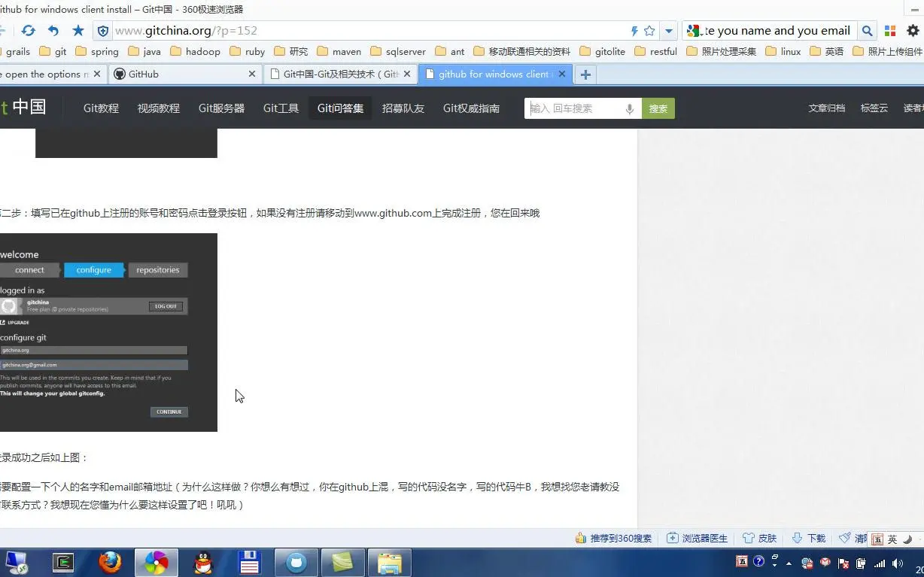
Task: Close the GitHub tab
Action: [x=253, y=74]
